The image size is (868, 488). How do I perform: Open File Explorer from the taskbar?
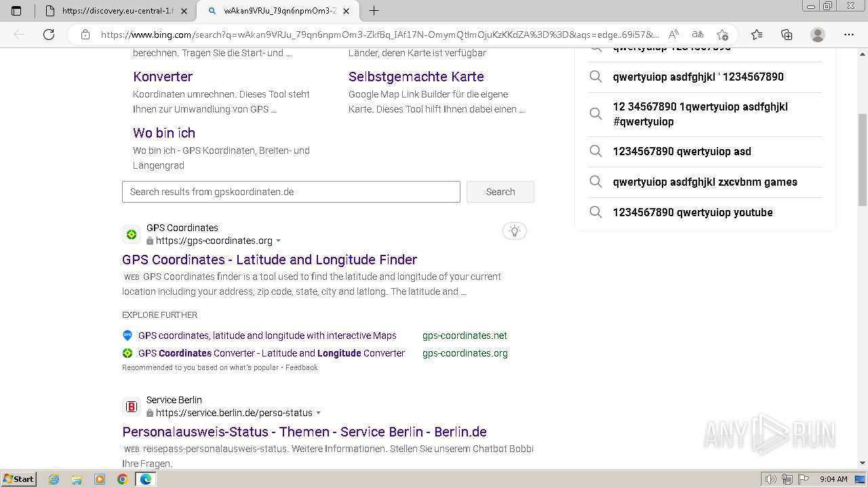pos(77,479)
